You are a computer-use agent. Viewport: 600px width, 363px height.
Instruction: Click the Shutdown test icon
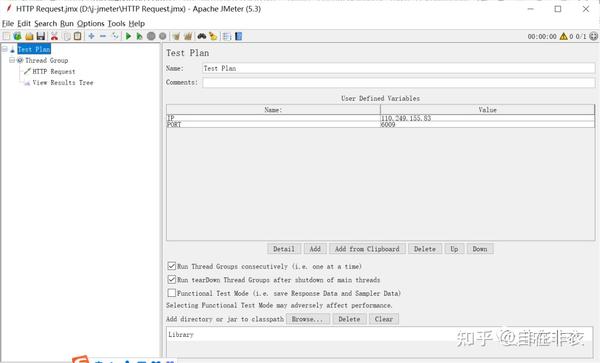(163, 36)
